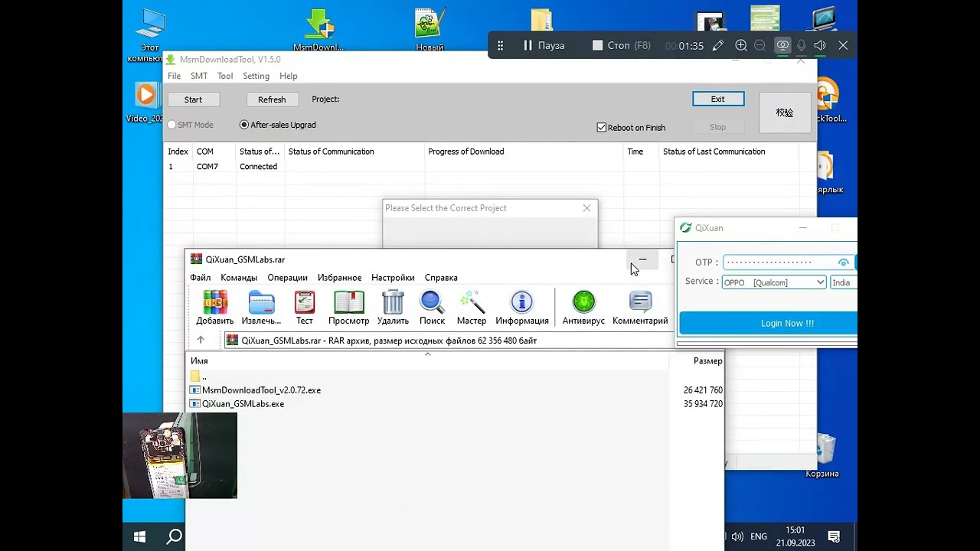Screen dimensions: 980x551
Task: Open the Операции menu in WinRAR
Action: click(288, 278)
